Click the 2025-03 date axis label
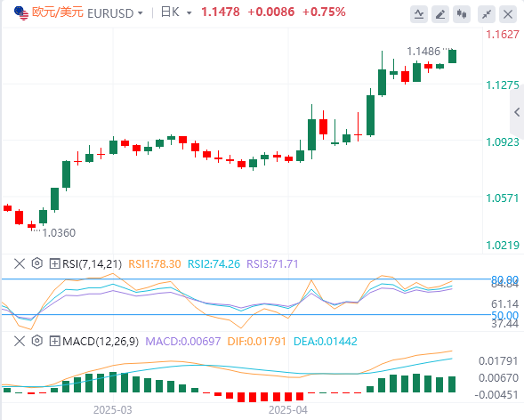 coord(113,410)
